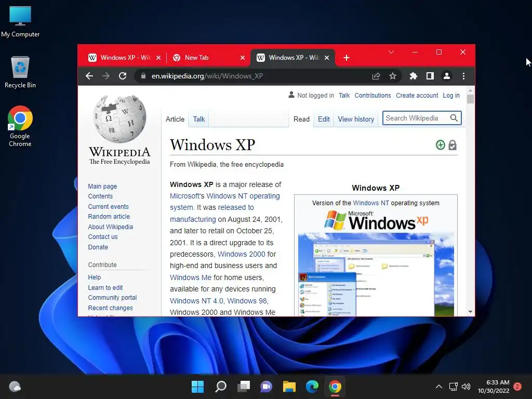Open the volume control in system tray
This screenshot has width=532, height=399.
(466, 387)
